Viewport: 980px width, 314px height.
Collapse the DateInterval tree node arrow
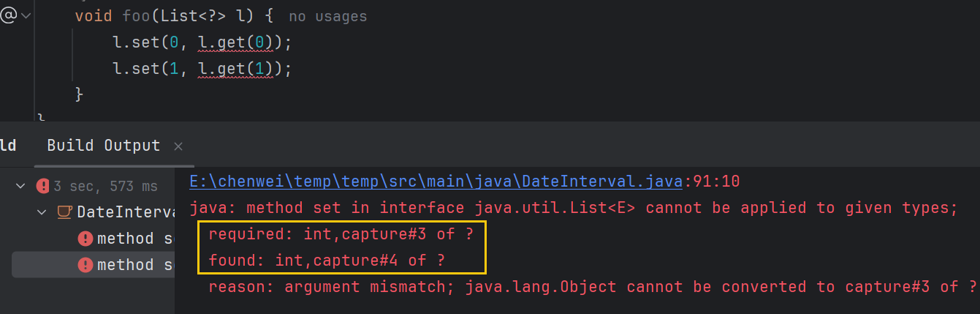pos(42,212)
